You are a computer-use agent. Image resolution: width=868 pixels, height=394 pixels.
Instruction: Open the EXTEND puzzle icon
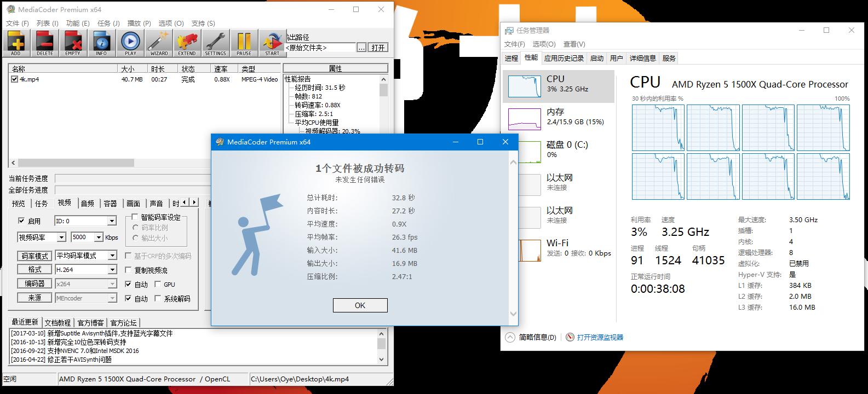[187, 43]
